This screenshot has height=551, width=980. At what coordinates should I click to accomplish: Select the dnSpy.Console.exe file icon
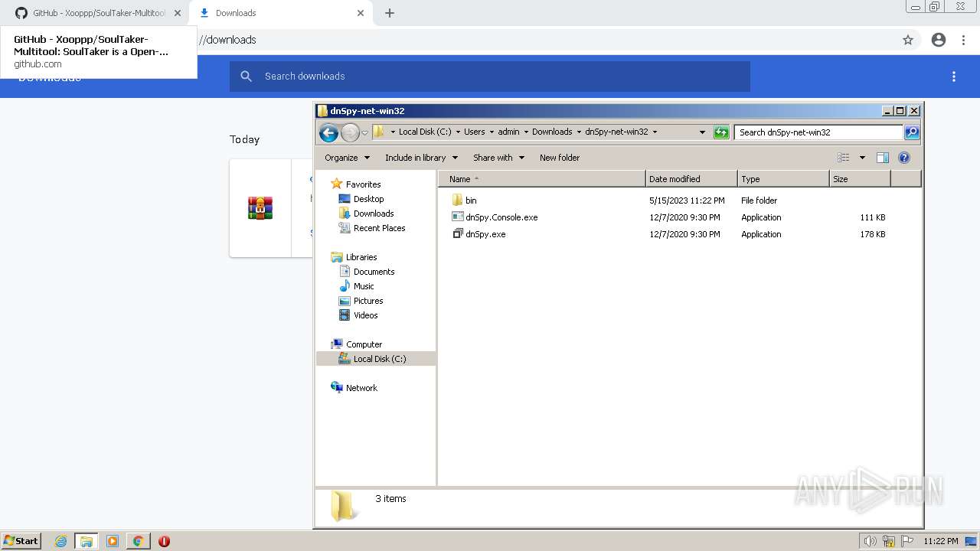[458, 217]
